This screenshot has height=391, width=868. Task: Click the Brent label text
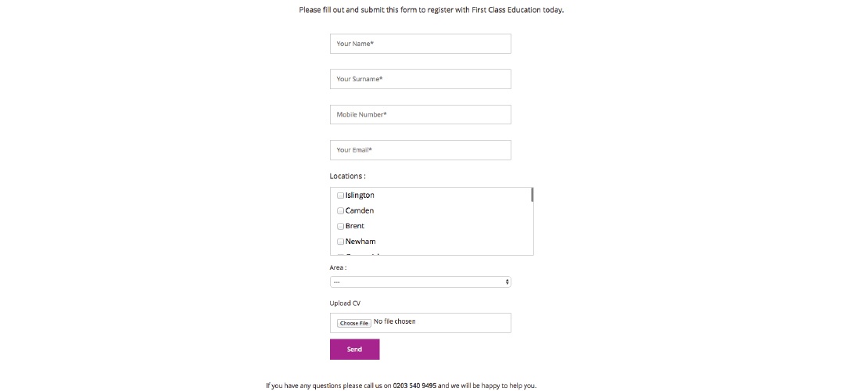[x=355, y=227]
